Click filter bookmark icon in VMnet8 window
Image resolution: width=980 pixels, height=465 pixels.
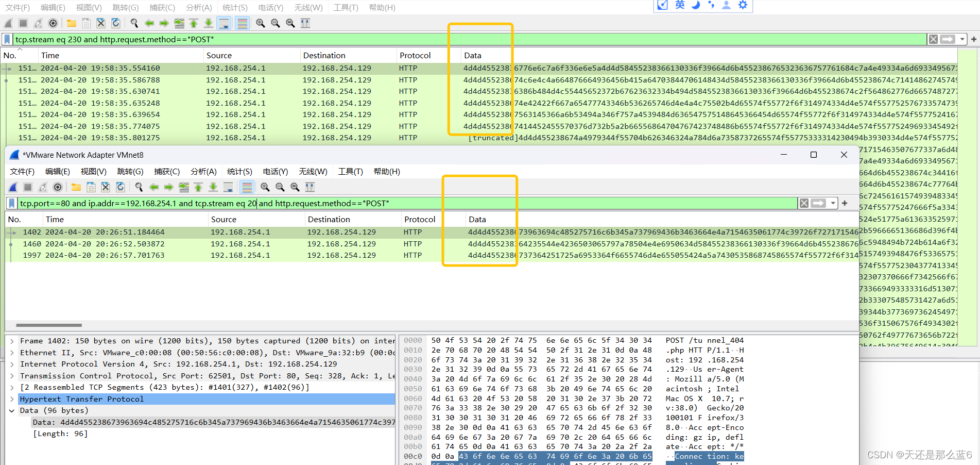[x=12, y=203]
